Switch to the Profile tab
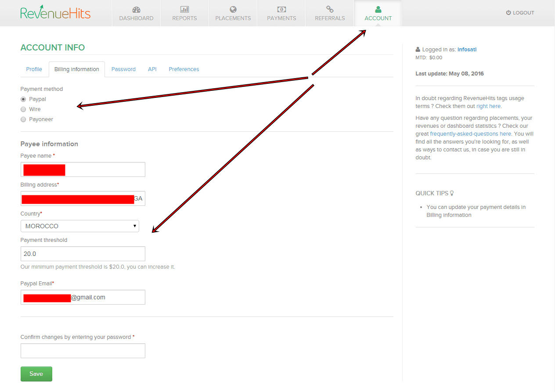555x392 pixels. (34, 69)
